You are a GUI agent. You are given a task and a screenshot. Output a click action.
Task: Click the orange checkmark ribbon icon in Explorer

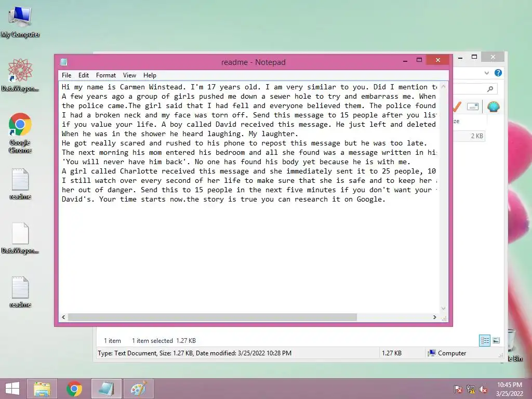point(457,107)
